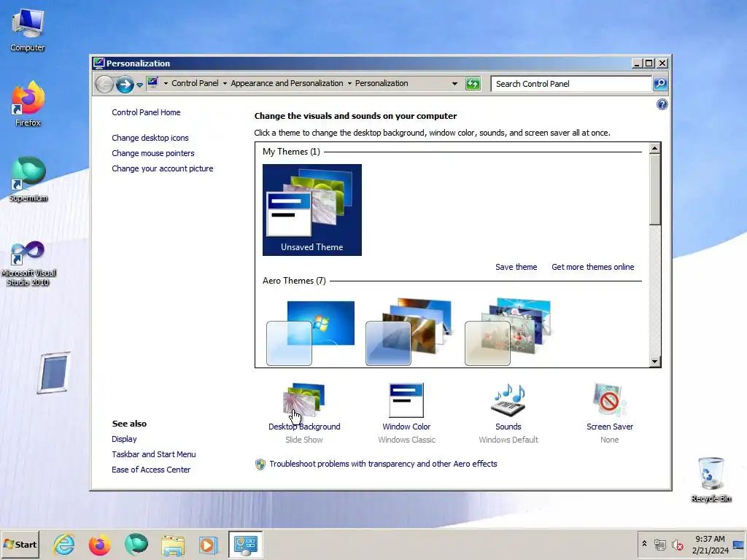Click the themes list scroll down arrow
This screenshot has height=560, width=747.
click(654, 362)
